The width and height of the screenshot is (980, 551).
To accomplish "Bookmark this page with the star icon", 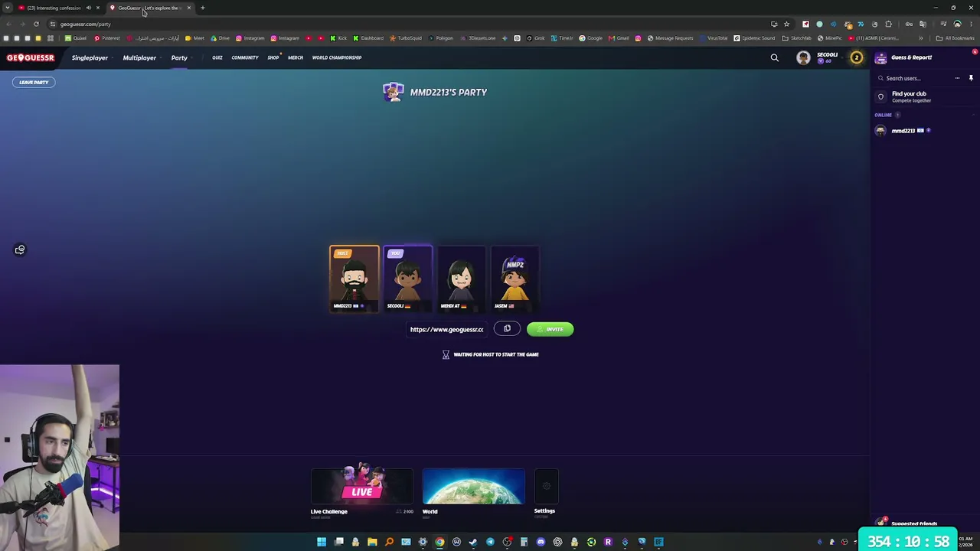I will click(786, 24).
